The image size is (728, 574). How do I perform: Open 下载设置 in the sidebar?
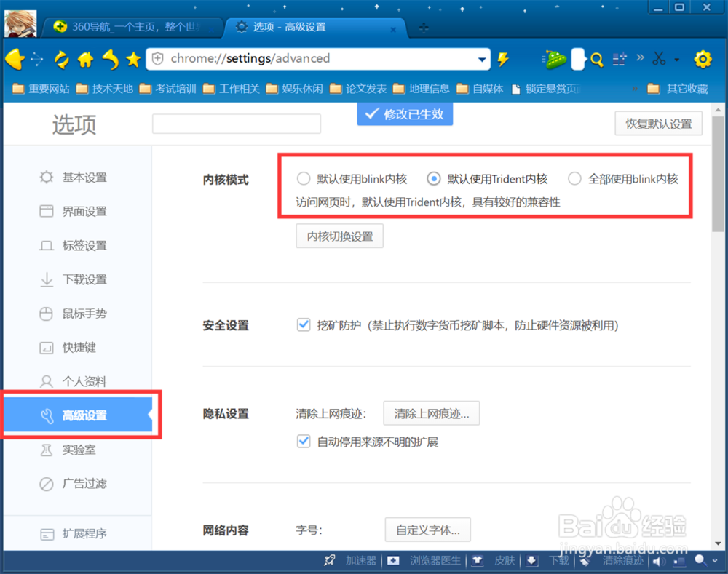click(x=77, y=279)
